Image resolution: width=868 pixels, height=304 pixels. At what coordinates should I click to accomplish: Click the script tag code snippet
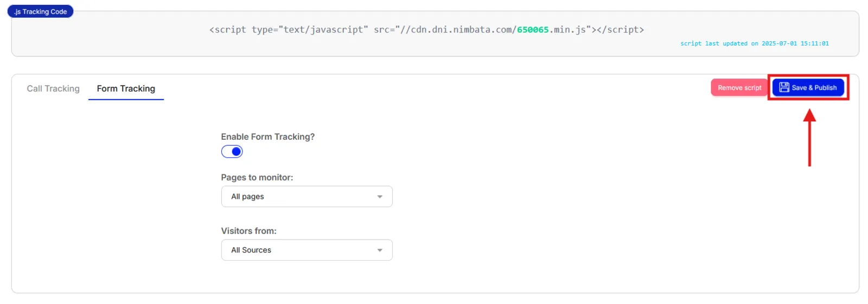426,30
